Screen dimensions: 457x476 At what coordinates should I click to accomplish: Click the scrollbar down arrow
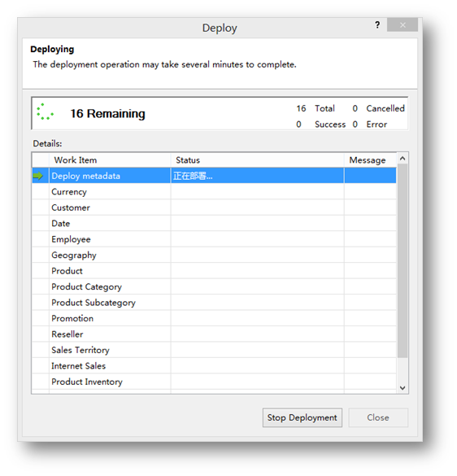pyautogui.click(x=403, y=387)
